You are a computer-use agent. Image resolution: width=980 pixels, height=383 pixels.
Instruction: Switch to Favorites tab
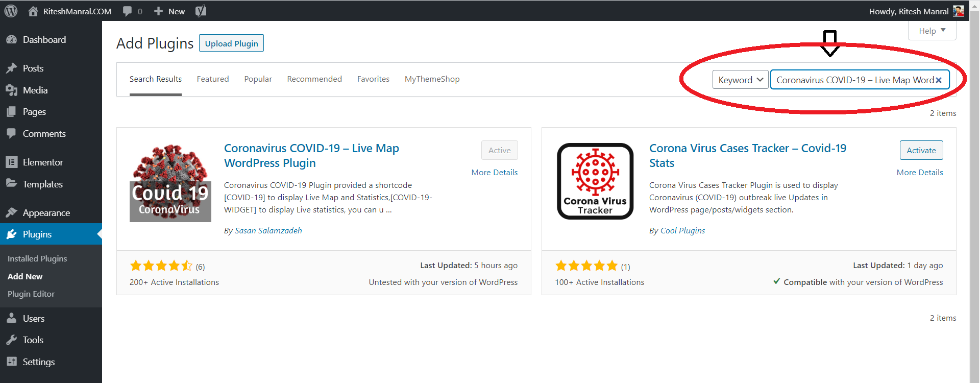tap(373, 79)
